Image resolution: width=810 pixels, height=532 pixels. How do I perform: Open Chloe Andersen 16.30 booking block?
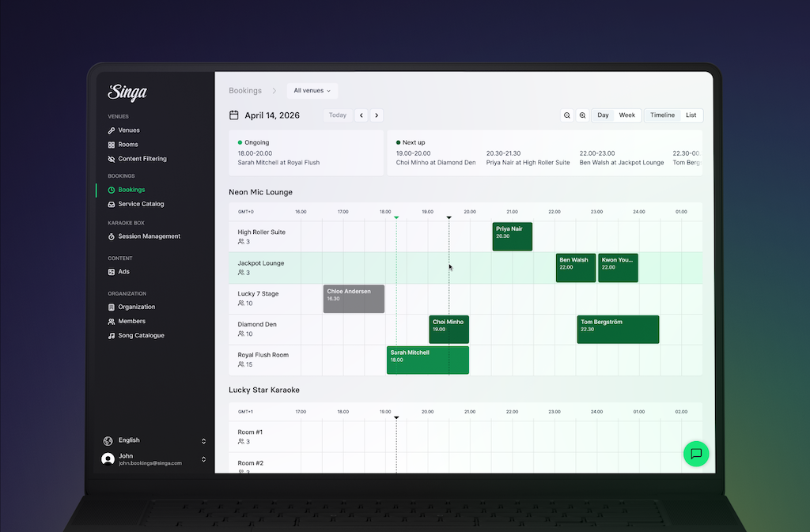354,299
